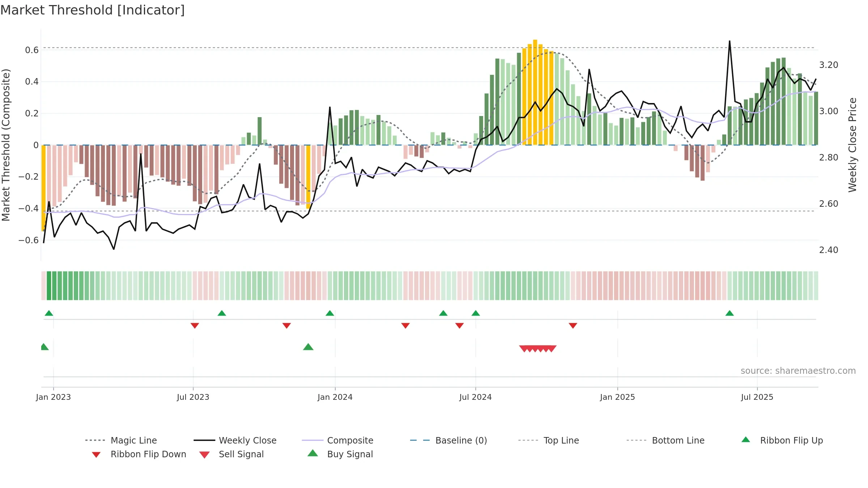Image resolution: width=868 pixels, height=488 pixels.
Task: Click the 0.4 left axis tick
Action: [x=32, y=82]
